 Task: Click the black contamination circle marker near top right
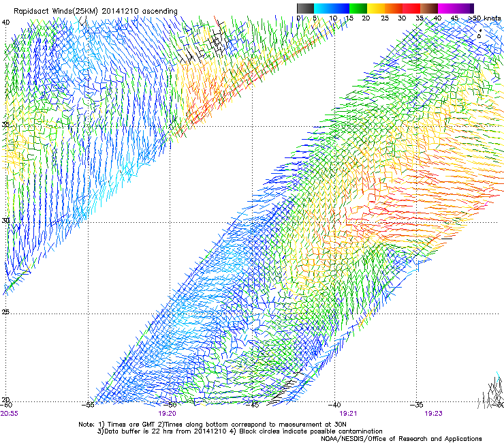pos(479,36)
